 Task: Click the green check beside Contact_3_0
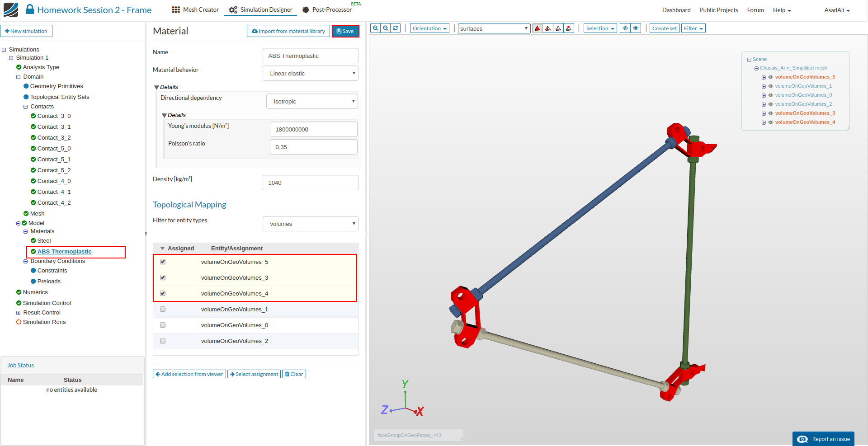(x=33, y=116)
